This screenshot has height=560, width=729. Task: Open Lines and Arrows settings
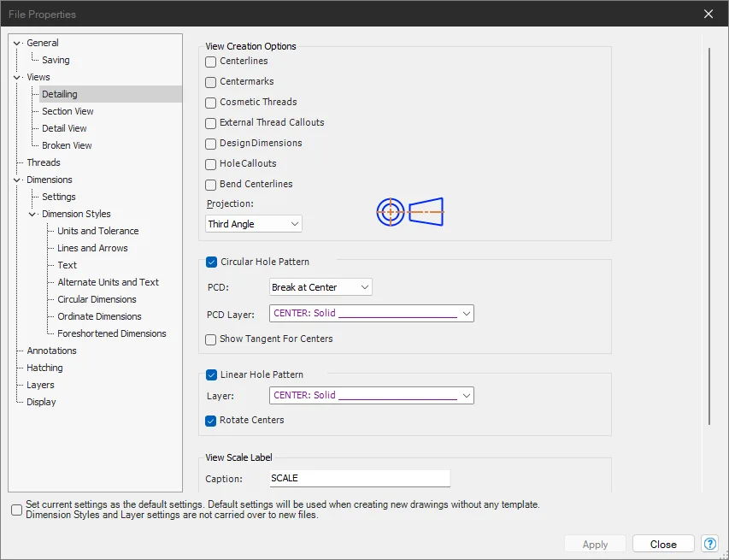tap(92, 249)
